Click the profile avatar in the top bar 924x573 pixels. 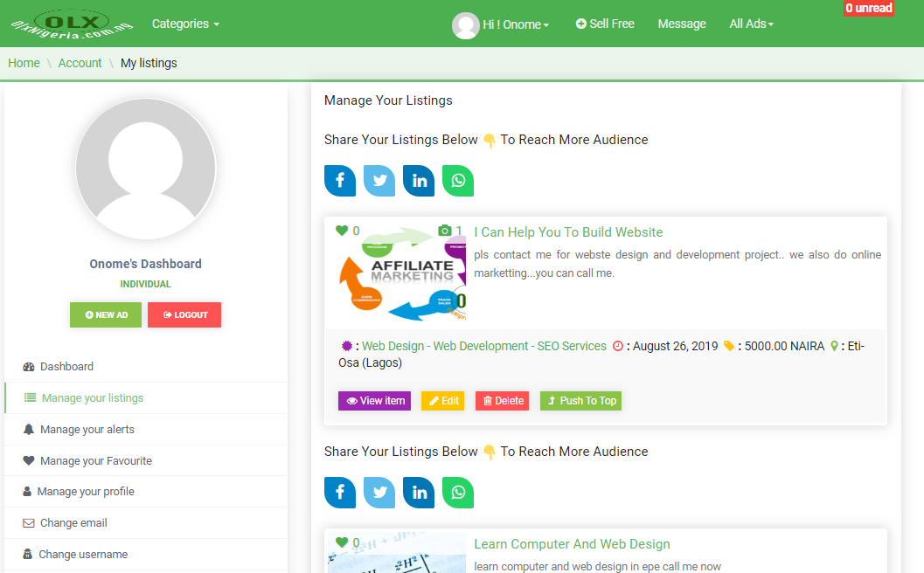466,24
